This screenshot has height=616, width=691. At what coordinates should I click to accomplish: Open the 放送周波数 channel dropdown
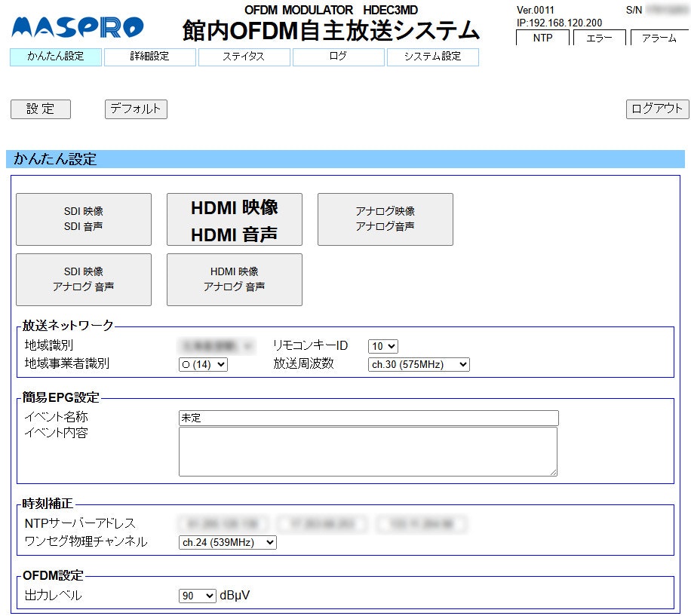pyautogui.click(x=419, y=365)
